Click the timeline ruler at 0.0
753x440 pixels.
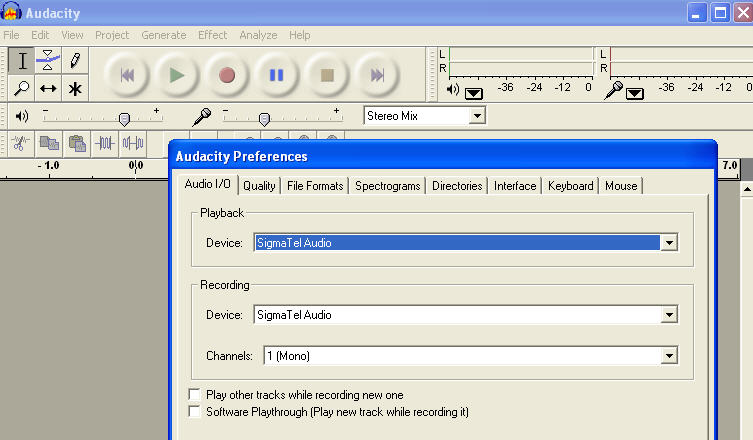[x=136, y=166]
